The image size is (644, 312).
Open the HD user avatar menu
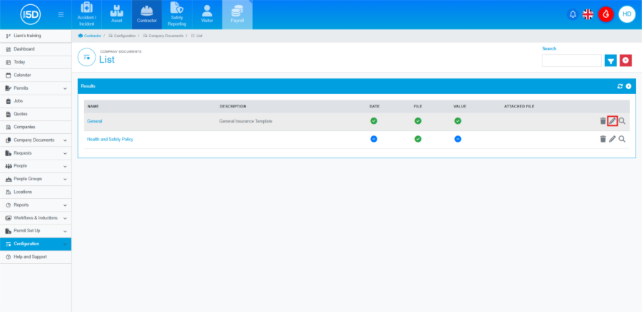(626, 14)
